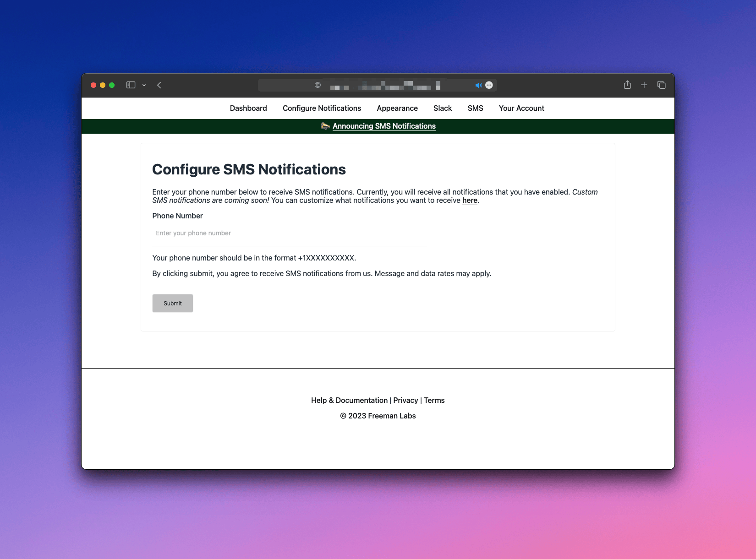756x559 pixels.
Task: Open Your Account page
Action: pos(521,109)
